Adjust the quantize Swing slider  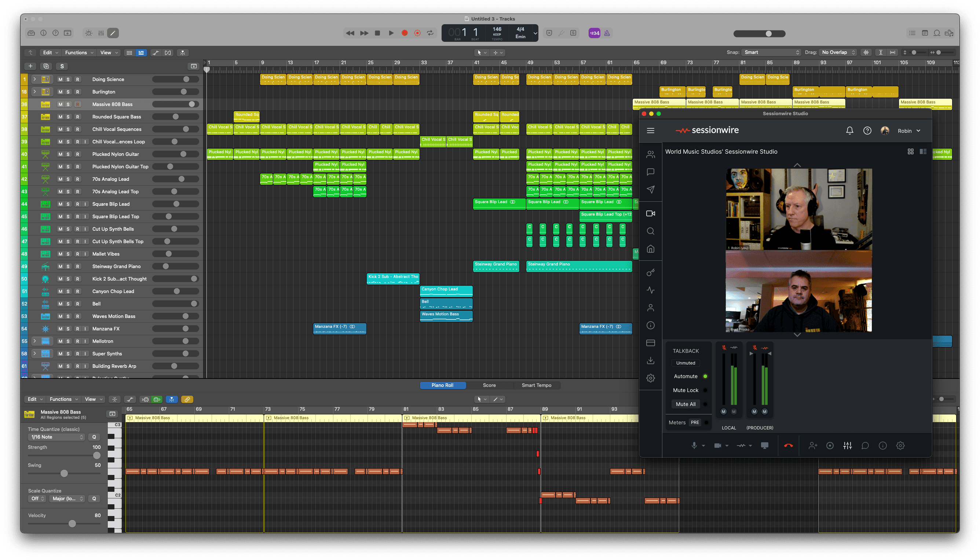(x=64, y=473)
